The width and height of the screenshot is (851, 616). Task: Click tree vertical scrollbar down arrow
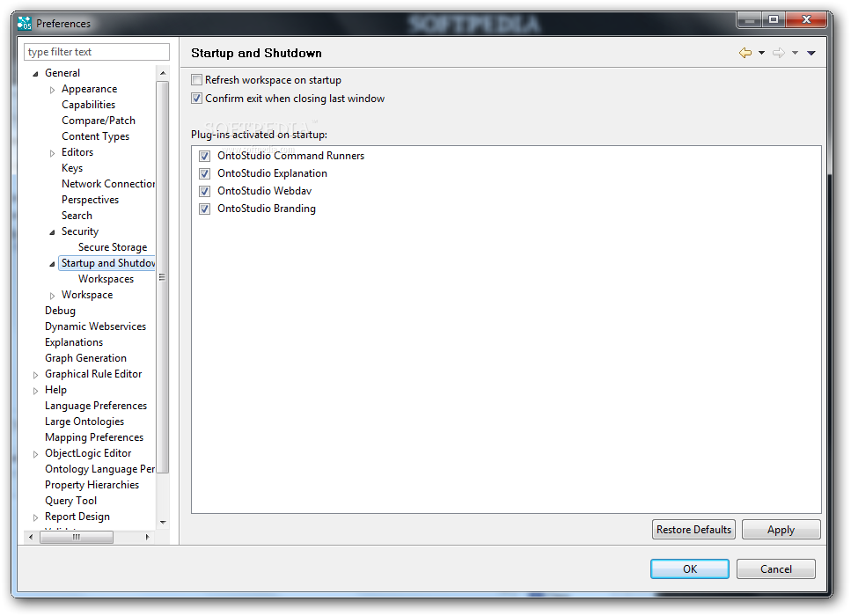pyautogui.click(x=163, y=523)
